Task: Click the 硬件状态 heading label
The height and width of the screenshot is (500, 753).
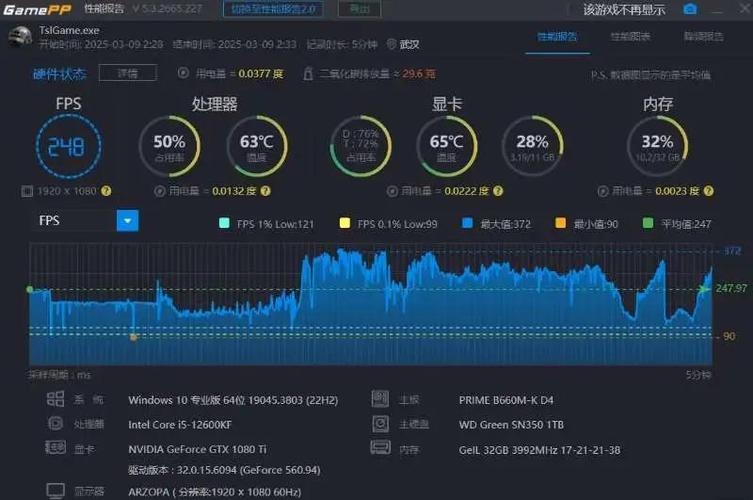Action: click(60, 73)
